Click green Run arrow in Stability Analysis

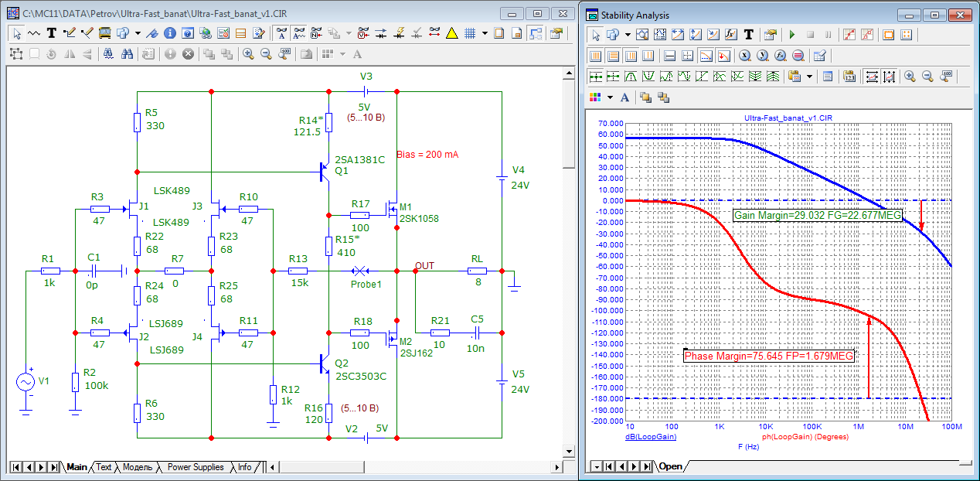point(791,35)
